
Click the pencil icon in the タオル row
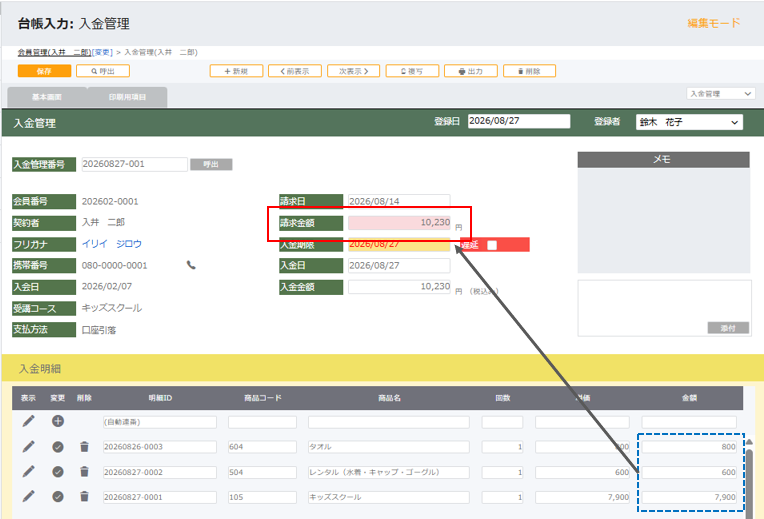(x=29, y=446)
